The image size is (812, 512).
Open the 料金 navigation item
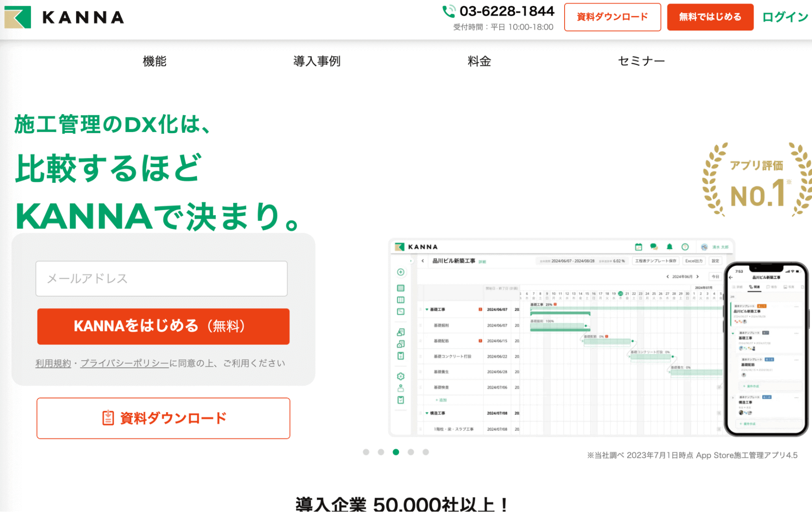479,61
